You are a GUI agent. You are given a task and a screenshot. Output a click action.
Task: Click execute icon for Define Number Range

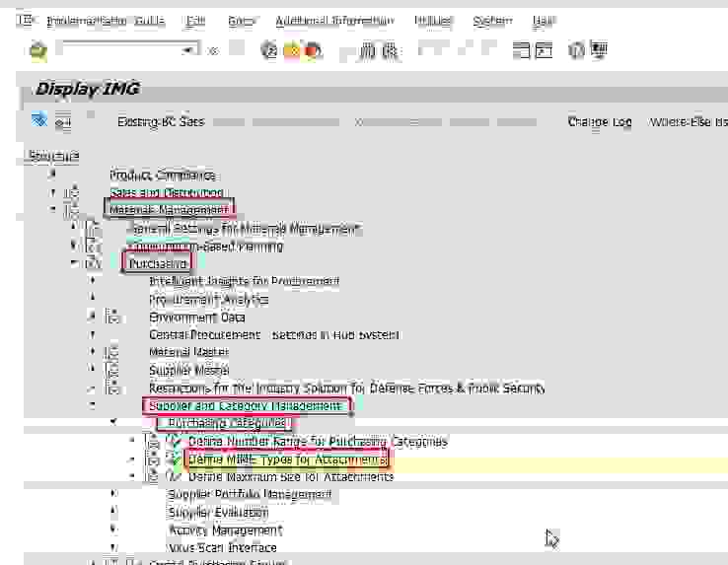pos(175,442)
